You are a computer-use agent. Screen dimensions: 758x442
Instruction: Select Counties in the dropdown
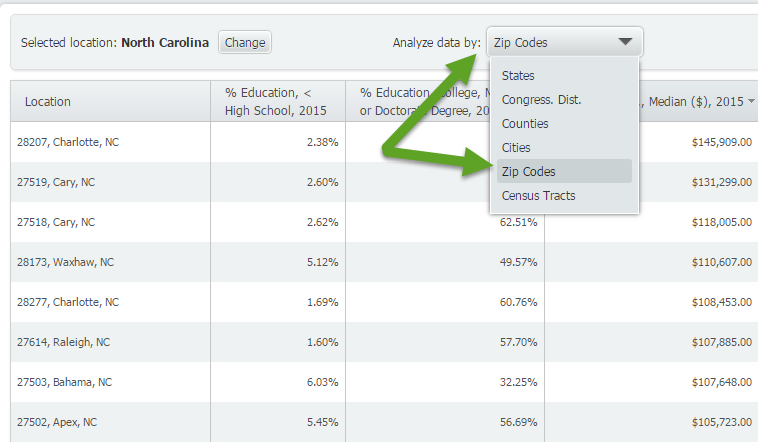[525, 124]
